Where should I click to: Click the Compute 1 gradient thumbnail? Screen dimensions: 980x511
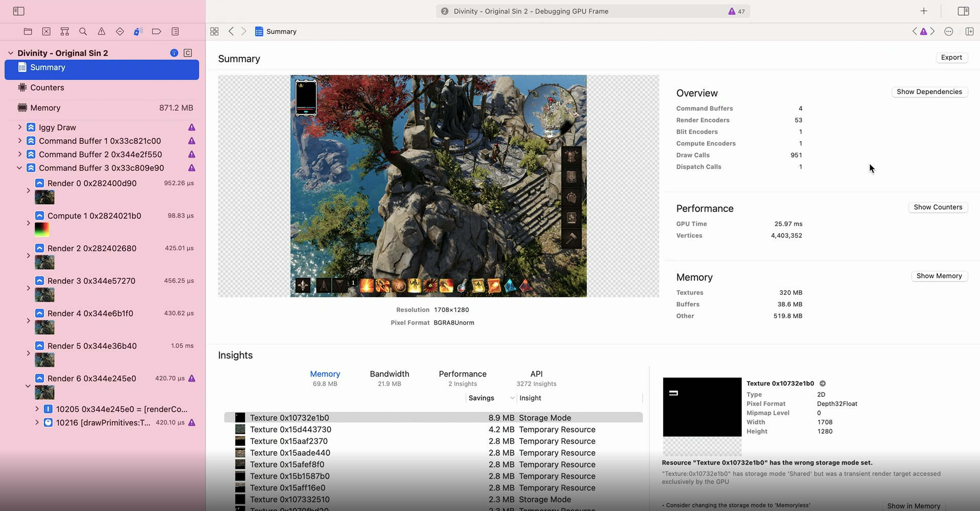pyautogui.click(x=42, y=230)
